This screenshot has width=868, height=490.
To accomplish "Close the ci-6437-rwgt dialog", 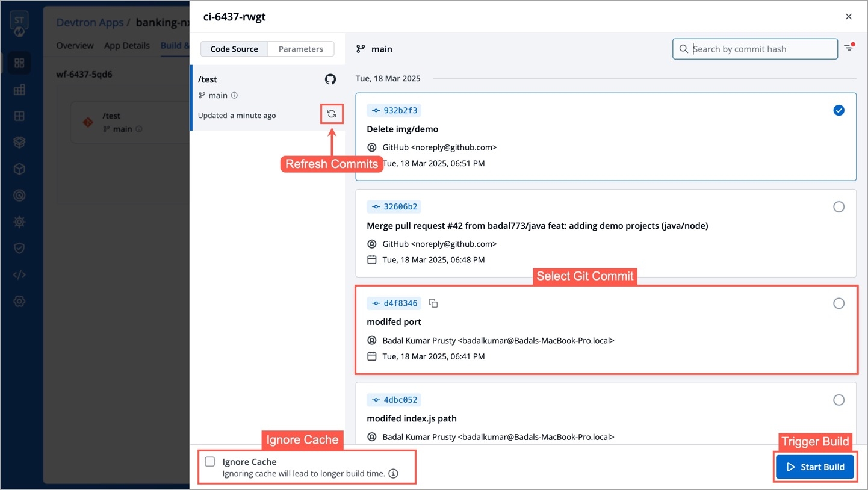I will coord(849,17).
